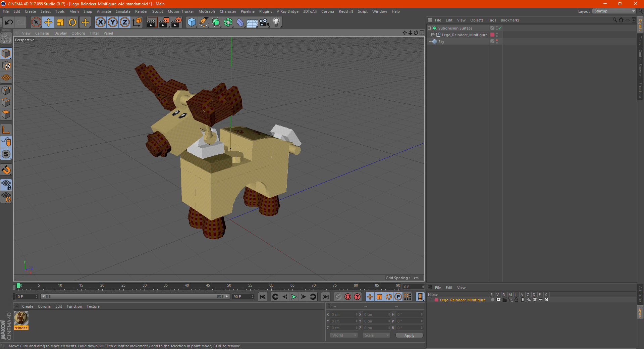
Task: Click the magnet Snap icon in sidebar
Action: point(6,170)
